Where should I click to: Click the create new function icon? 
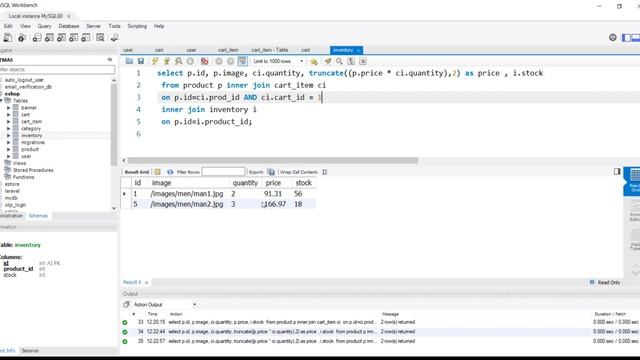(86, 38)
